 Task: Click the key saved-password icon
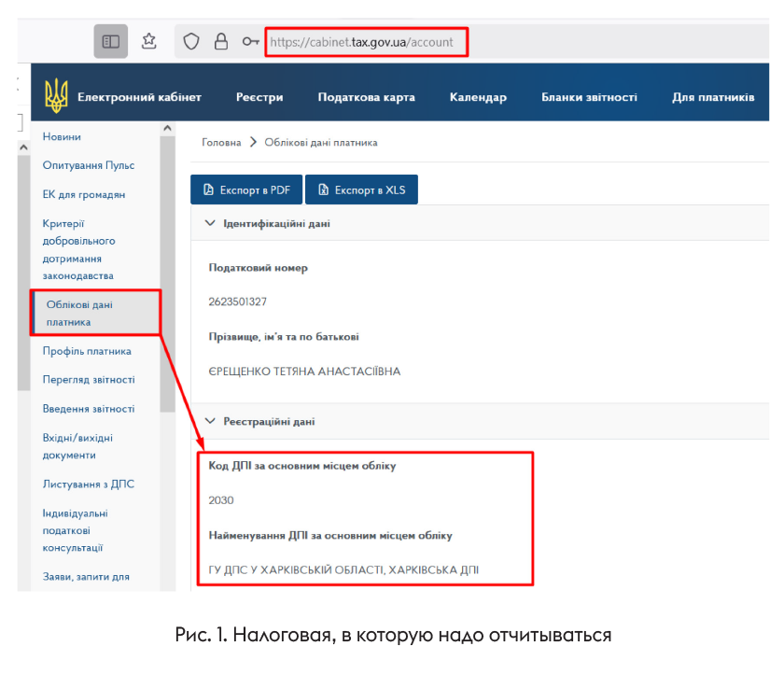pyautogui.click(x=250, y=41)
